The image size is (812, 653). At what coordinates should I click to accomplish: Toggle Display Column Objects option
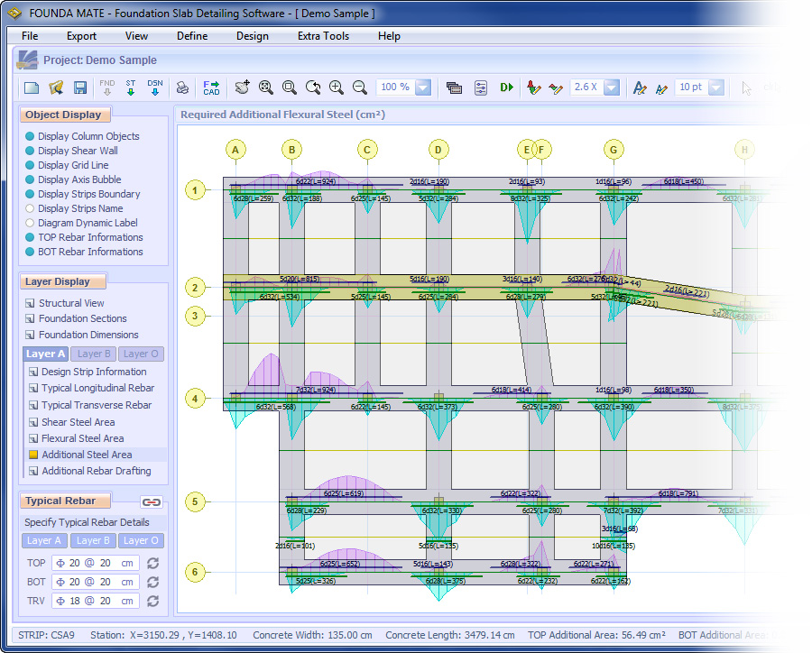pyautogui.click(x=31, y=136)
